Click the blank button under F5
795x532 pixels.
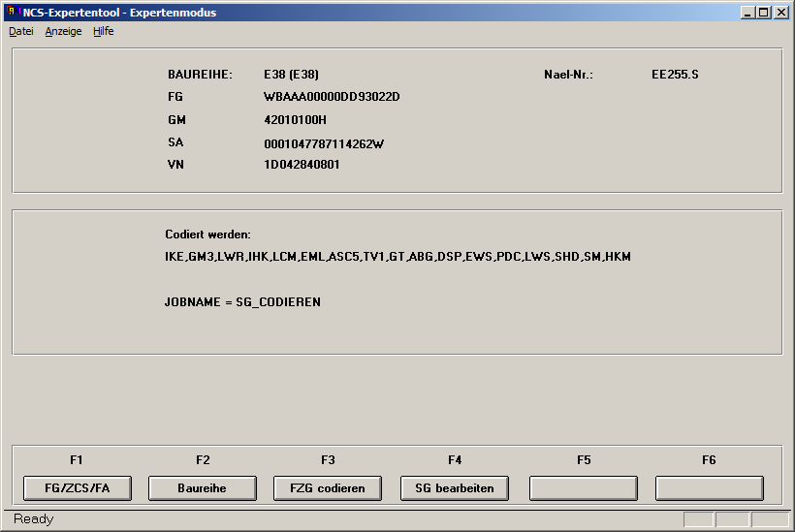pyautogui.click(x=583, y=488)
